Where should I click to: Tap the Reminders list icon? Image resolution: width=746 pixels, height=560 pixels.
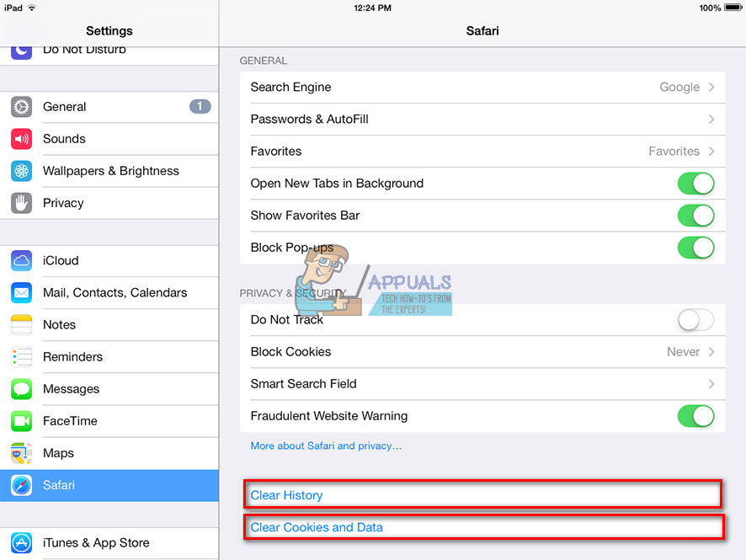(x=21, y=357)
